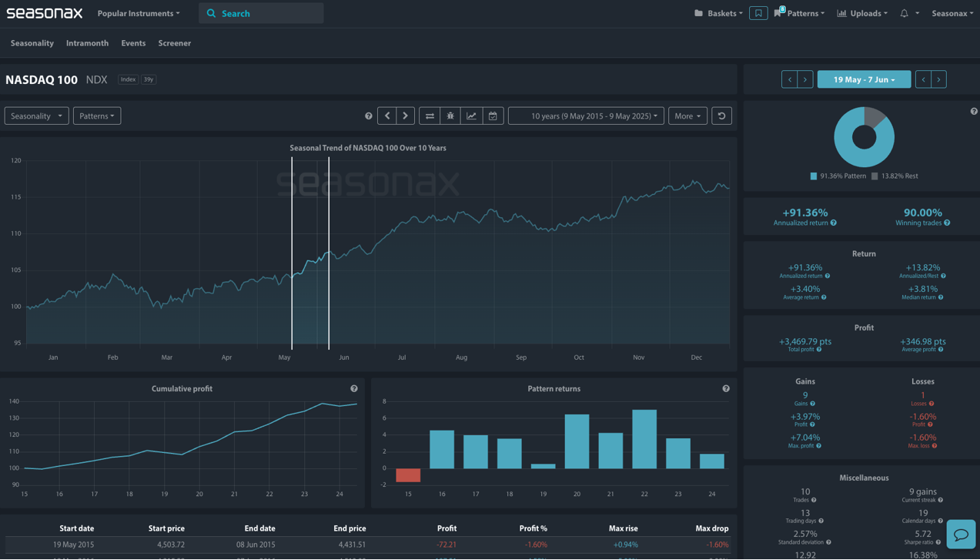This screenshot has width=980, height=560.
Task: Click help icon beside Max. loss
Action: [x=935, y=446]
